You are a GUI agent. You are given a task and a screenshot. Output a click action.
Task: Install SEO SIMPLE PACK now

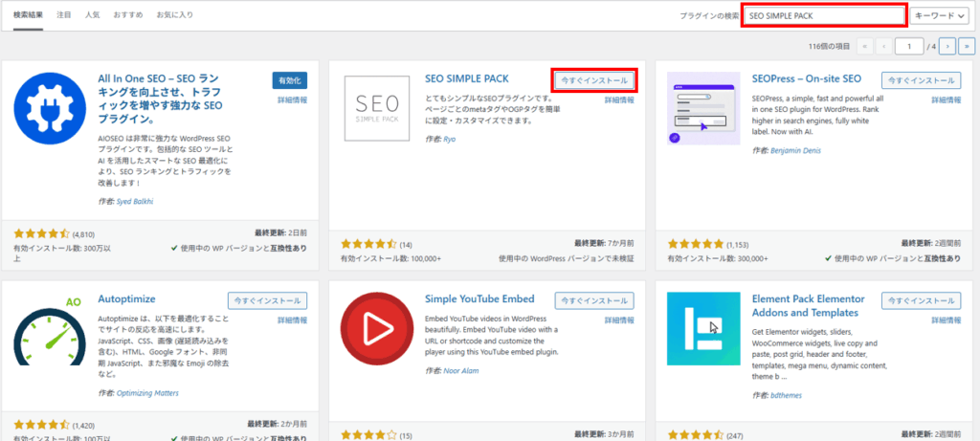click(594, 80)
